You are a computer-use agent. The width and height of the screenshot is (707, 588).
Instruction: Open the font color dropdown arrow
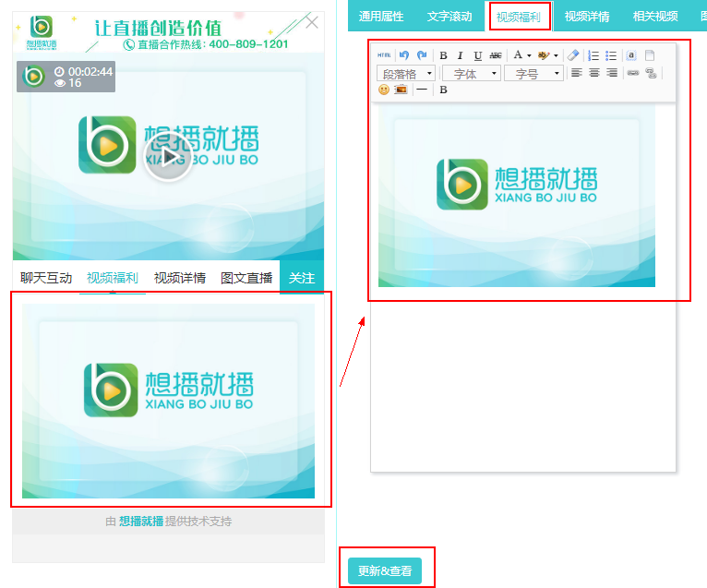click(x=530, y=55)
